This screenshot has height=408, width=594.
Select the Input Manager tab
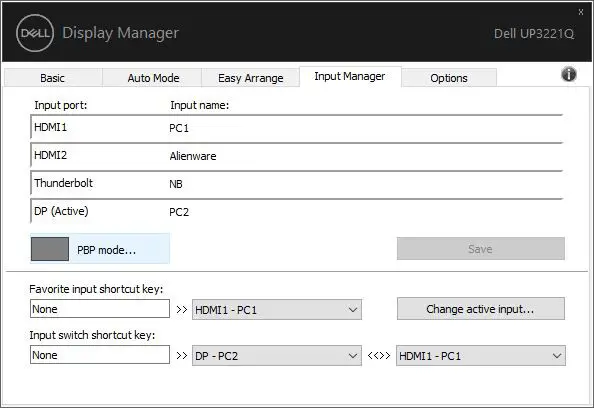tap(350, 77)
